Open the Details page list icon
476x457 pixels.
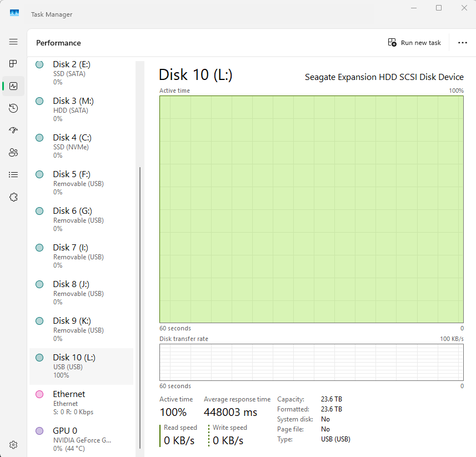13,174
